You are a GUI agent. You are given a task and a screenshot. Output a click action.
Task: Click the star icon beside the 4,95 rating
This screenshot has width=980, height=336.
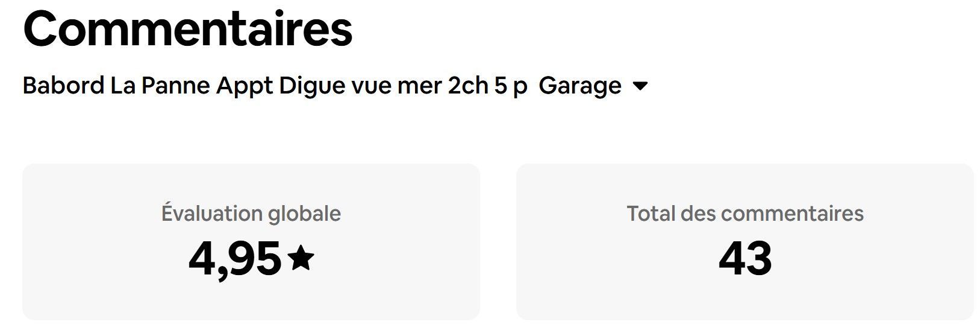301,258
